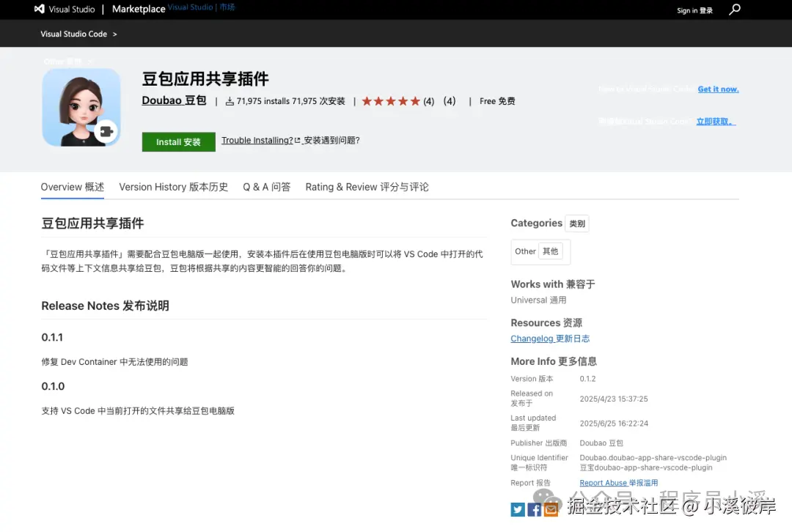The height and width of the screenshot is (532, 792).
Task: Open the Q & A tab
Action: click(x=266, y=187)
